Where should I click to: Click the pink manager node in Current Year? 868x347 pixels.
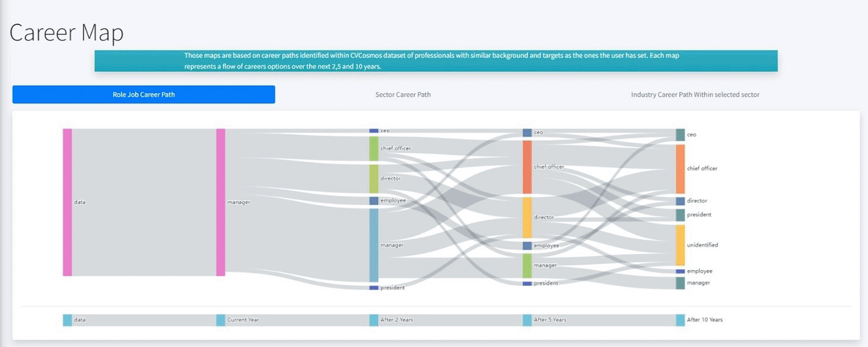221,202
